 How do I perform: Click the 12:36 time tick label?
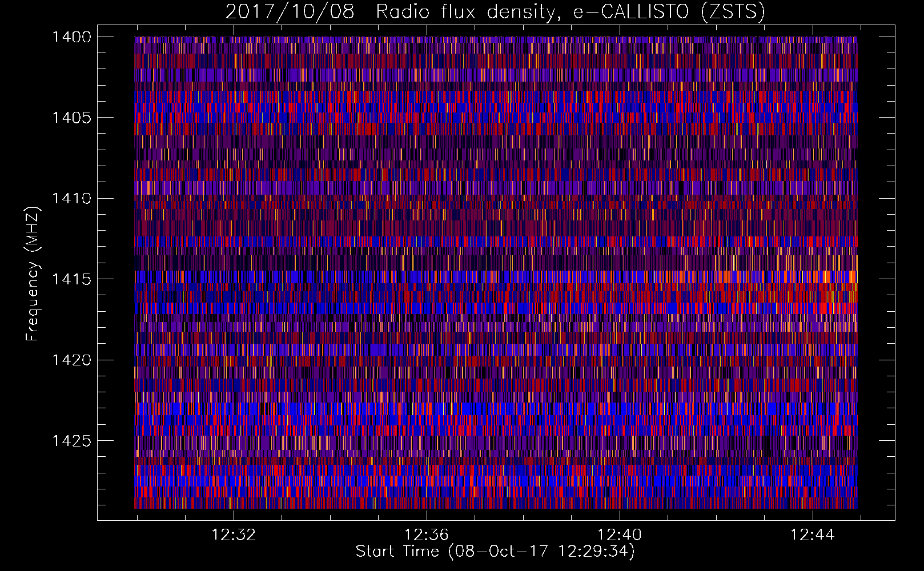coord(427,535)
